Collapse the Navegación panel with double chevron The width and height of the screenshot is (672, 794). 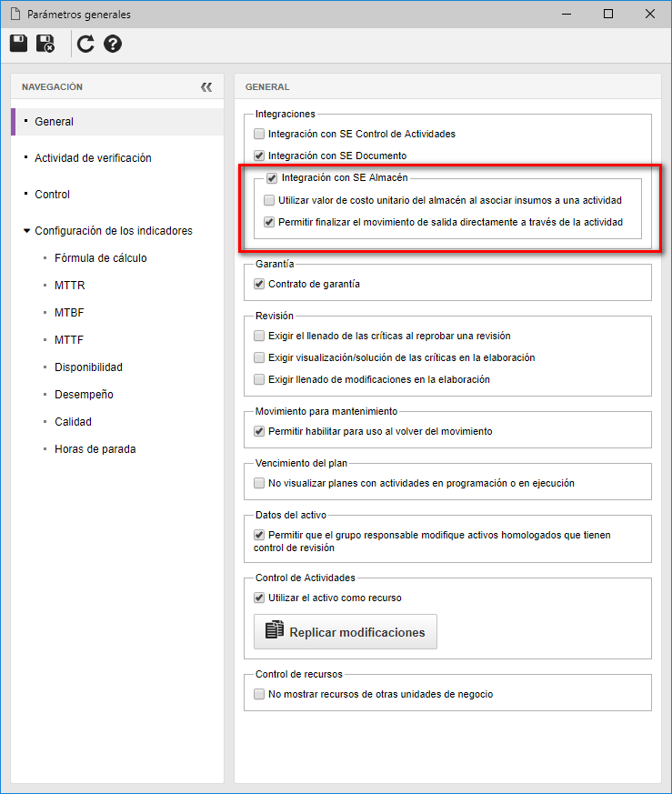tap(206, 87)
